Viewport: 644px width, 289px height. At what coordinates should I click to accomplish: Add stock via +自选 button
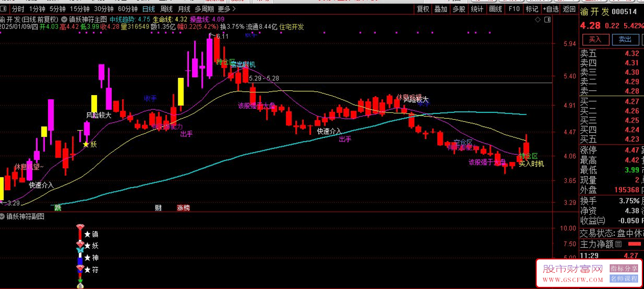point(551,9)
